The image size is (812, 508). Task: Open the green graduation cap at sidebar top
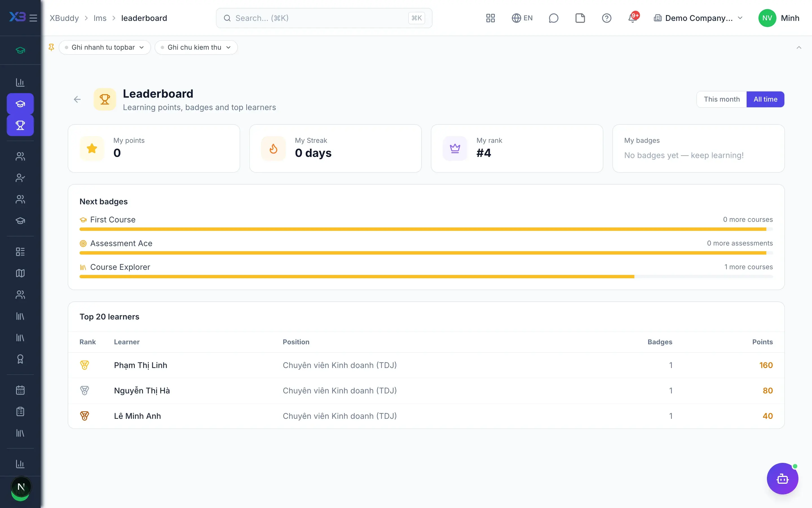point(20,51)
